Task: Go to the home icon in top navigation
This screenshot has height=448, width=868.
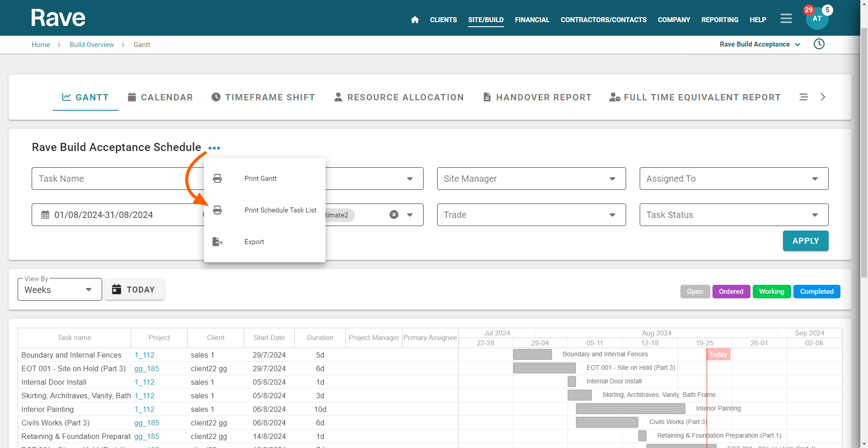Action: point(415,19)
